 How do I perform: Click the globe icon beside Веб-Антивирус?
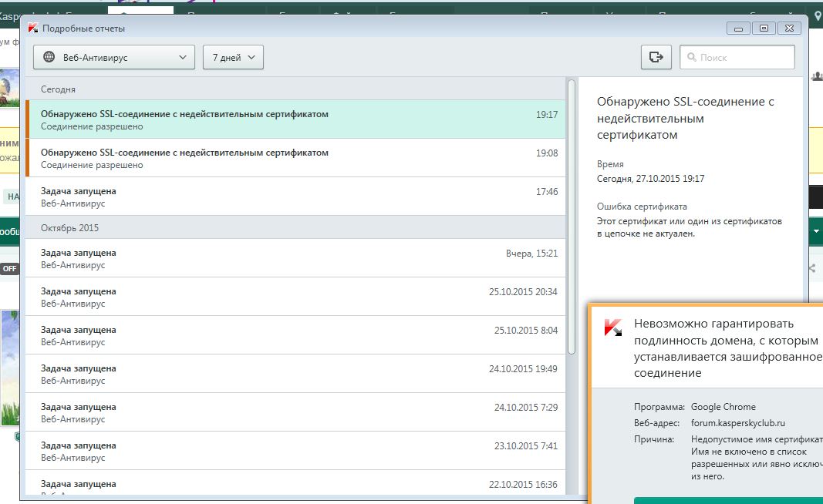(x=49, y=57)
